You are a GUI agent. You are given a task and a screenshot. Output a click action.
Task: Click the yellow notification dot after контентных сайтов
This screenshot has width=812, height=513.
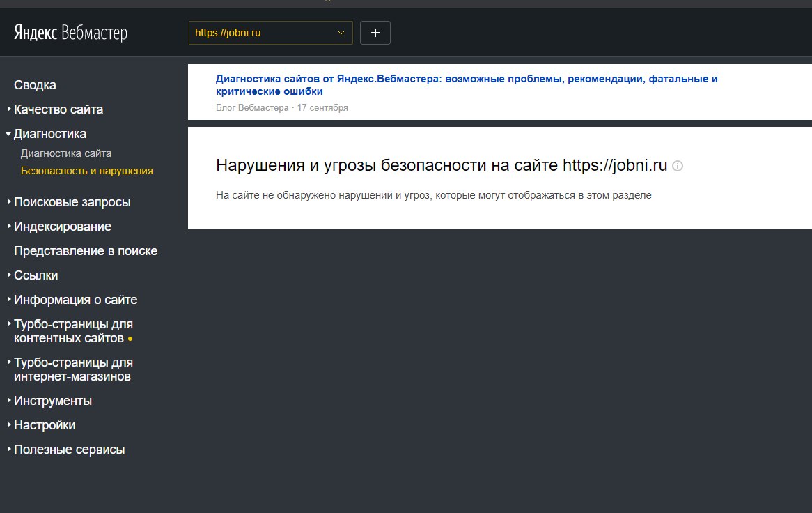point(130,339)
